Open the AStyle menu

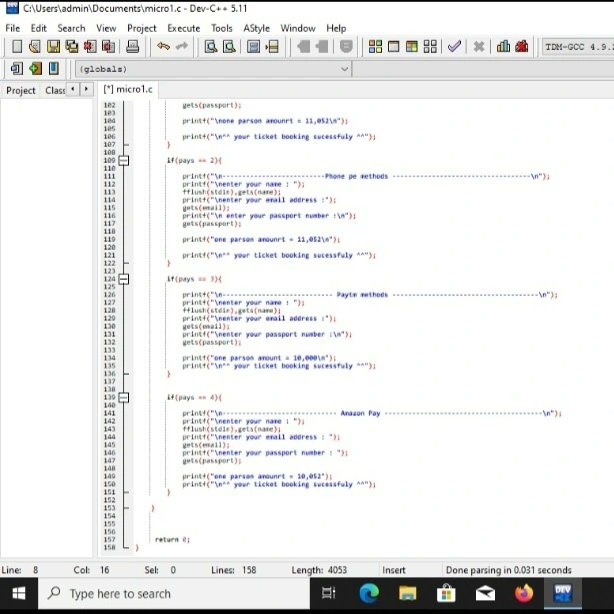256,28
